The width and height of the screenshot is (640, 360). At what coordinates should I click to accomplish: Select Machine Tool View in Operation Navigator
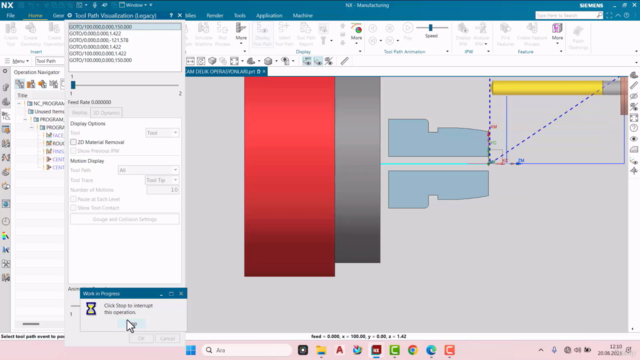31,84
